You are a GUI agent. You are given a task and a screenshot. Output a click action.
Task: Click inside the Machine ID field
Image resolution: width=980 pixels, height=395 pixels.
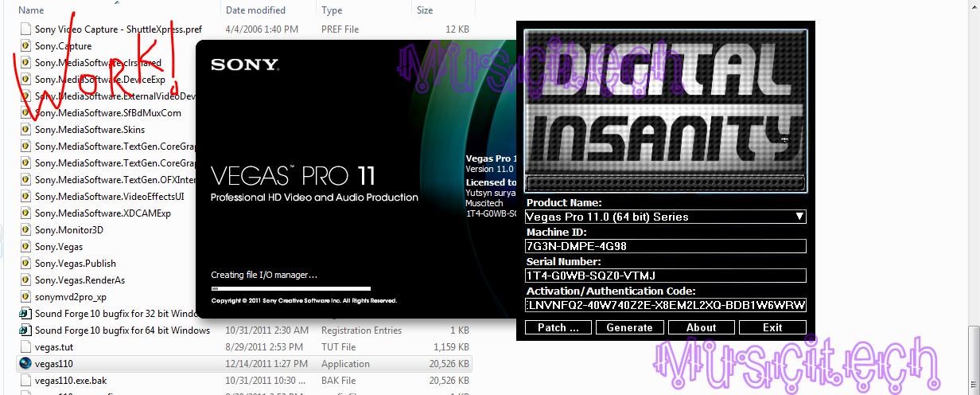pos(665,246)
